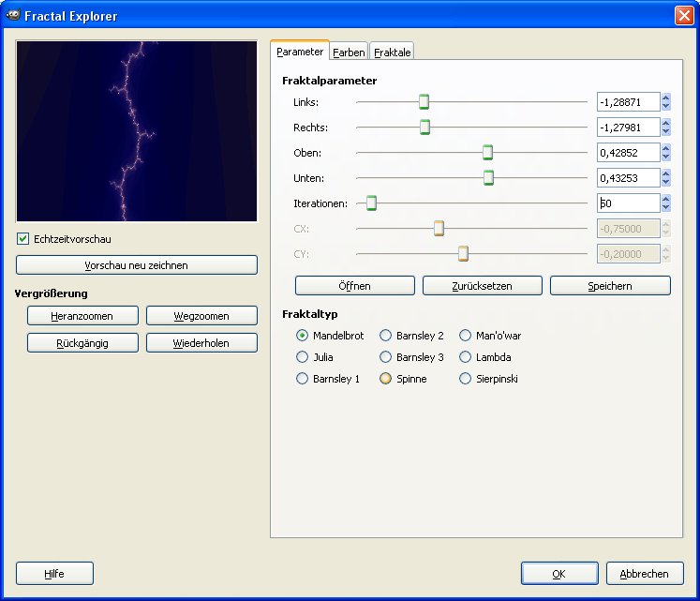Increase Oben value with up arrow
Screen dimensions: 700x601
(x=666, y=148)
